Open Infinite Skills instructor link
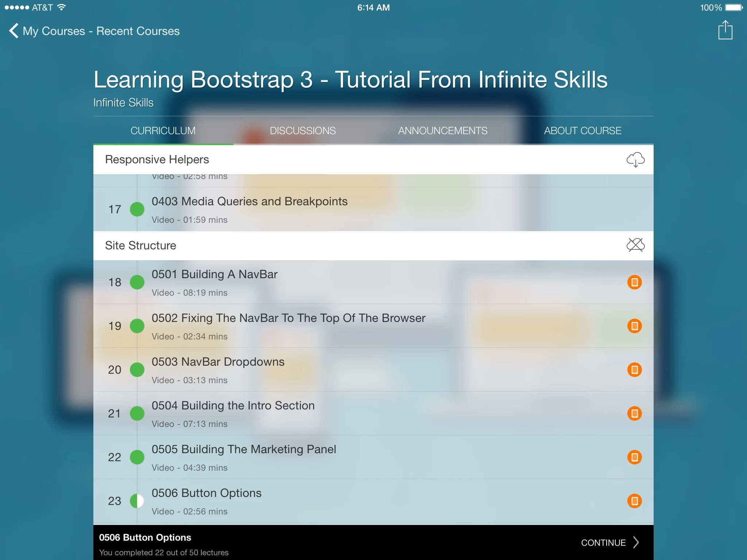The height and width of the screenshot is (560, 747). coord(123,103)
